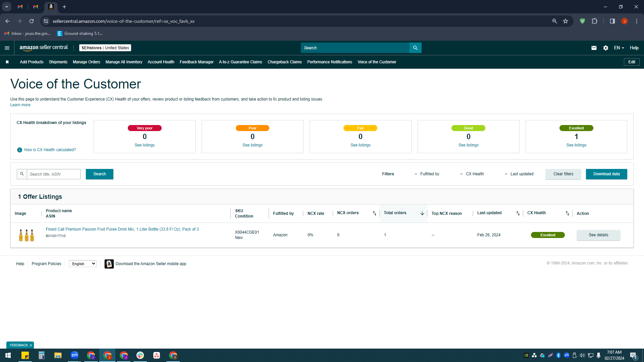Open the Add Products menu item
Screen dimensions: 644x362
[32, 62]
